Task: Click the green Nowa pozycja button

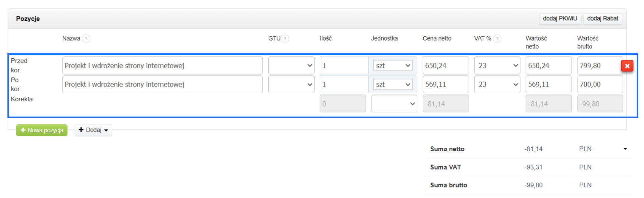Action: pyautogui.click(x=42, y=130)
